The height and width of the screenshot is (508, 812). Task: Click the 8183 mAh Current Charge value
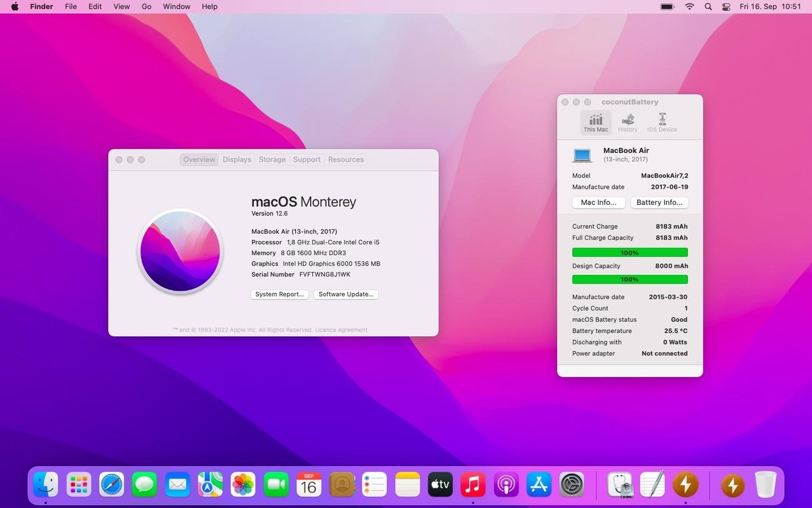[671, 226]
